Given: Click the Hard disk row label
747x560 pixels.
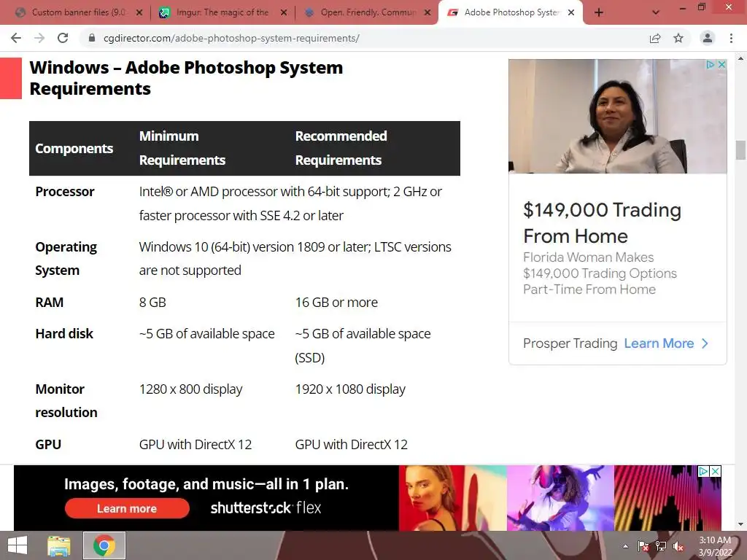Looking at the screenshot, I should (x=64, y=334).
